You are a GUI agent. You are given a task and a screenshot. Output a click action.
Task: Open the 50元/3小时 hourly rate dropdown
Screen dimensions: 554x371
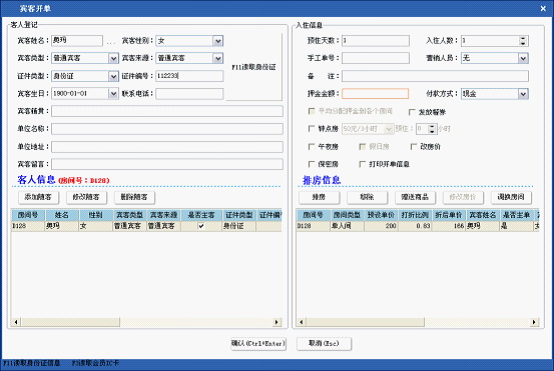pos(389,129)
